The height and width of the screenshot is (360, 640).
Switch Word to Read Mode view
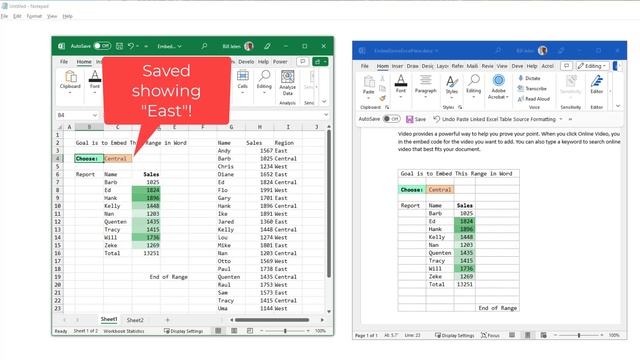coord(512,335)
